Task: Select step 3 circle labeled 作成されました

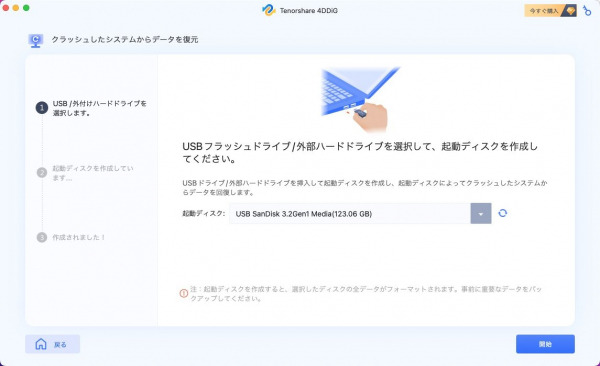Action: tap(42, 237)
